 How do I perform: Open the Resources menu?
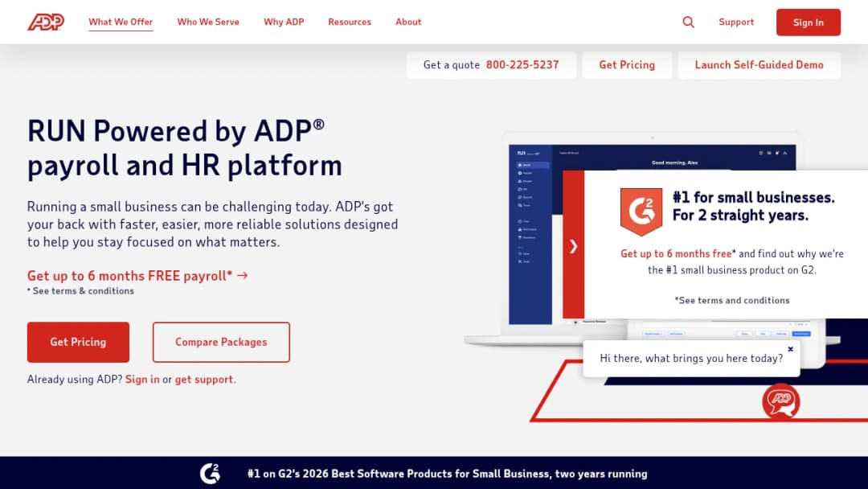click(350, 23)
